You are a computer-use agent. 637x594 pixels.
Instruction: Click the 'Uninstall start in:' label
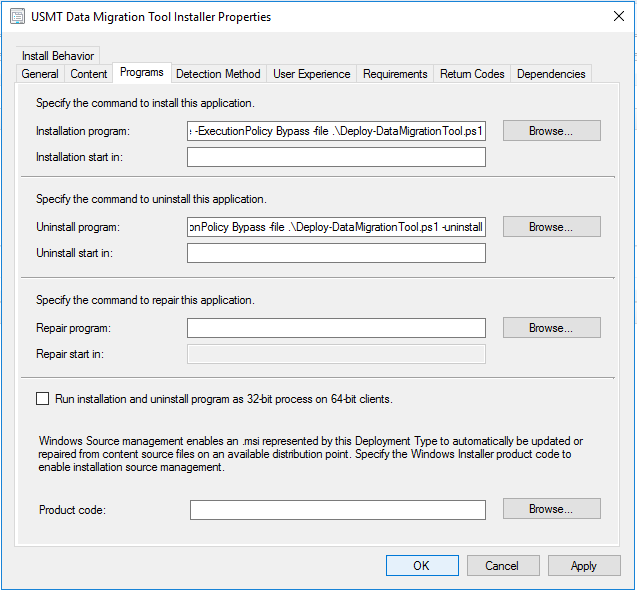[x=74, y=253]
